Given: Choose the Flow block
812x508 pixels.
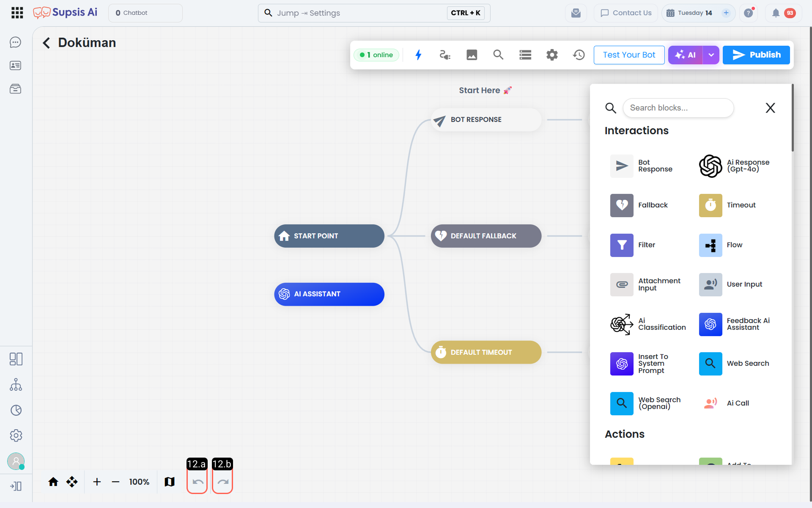Looking at the screenshot, I should click(721, 245).
